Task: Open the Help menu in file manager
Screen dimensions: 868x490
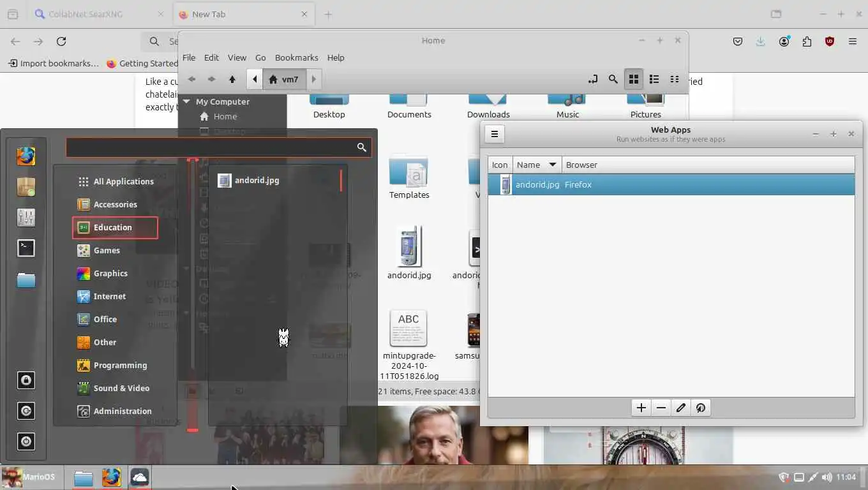Action: click(x=336, y=57)
